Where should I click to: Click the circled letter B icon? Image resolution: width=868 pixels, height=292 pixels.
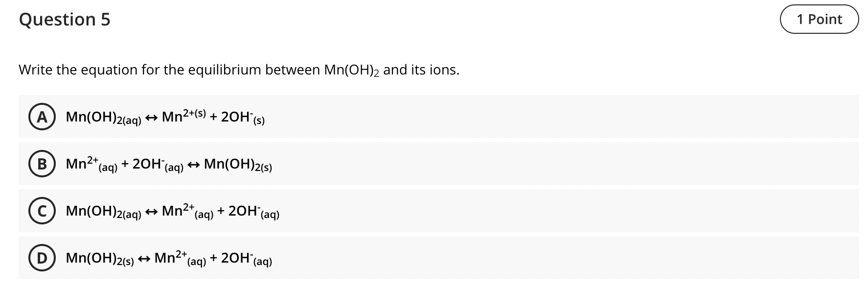coord(43,165)
